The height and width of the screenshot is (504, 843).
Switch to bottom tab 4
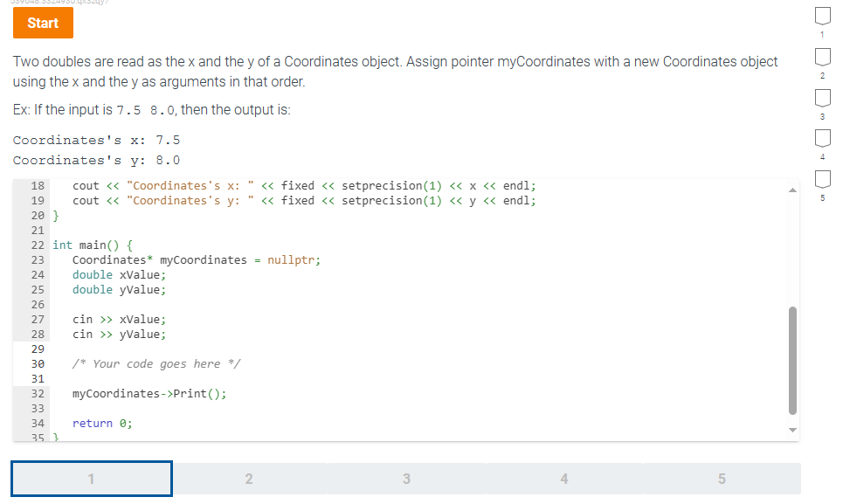(563, 479)
